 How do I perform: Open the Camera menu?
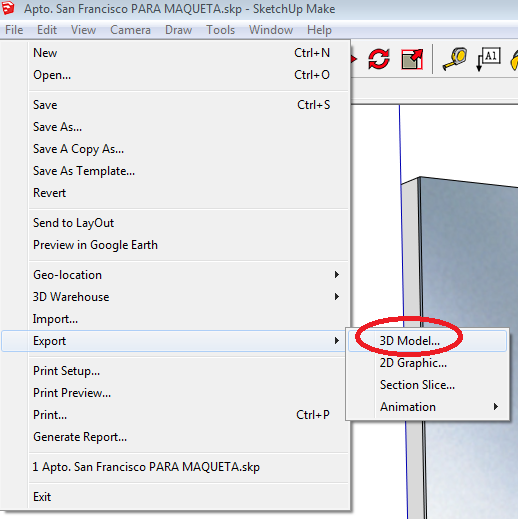(x=130, y=30)
